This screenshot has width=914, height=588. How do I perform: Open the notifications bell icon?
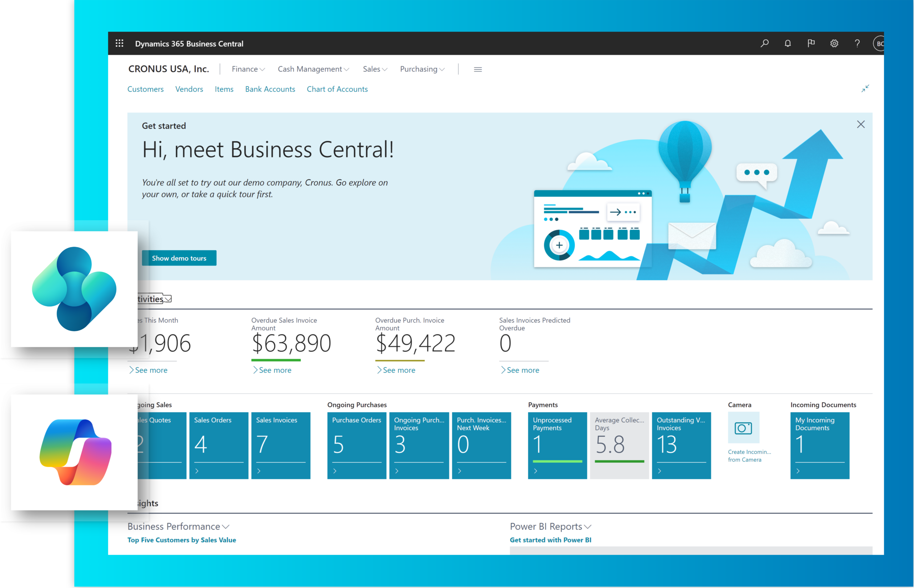[x=788, y=43]
